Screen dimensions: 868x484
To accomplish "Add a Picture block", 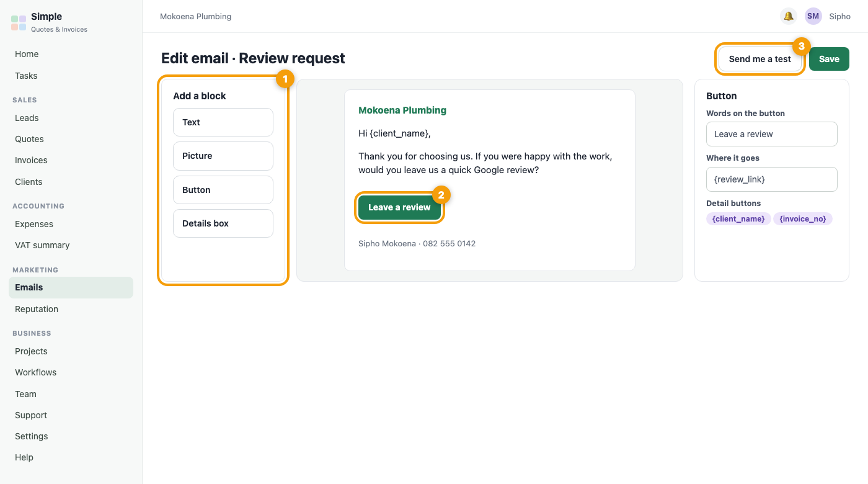I will pyautogui.click(x=223, y=156).
